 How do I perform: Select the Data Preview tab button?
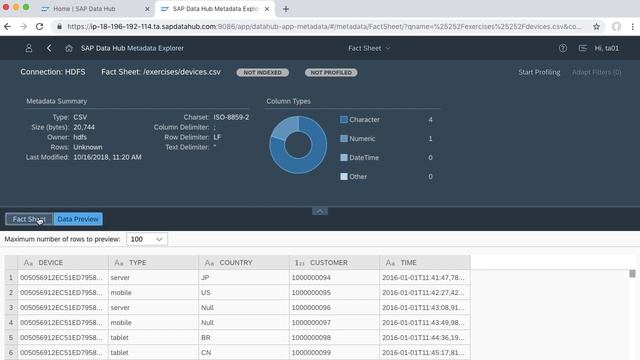click(x=78, y=219)
